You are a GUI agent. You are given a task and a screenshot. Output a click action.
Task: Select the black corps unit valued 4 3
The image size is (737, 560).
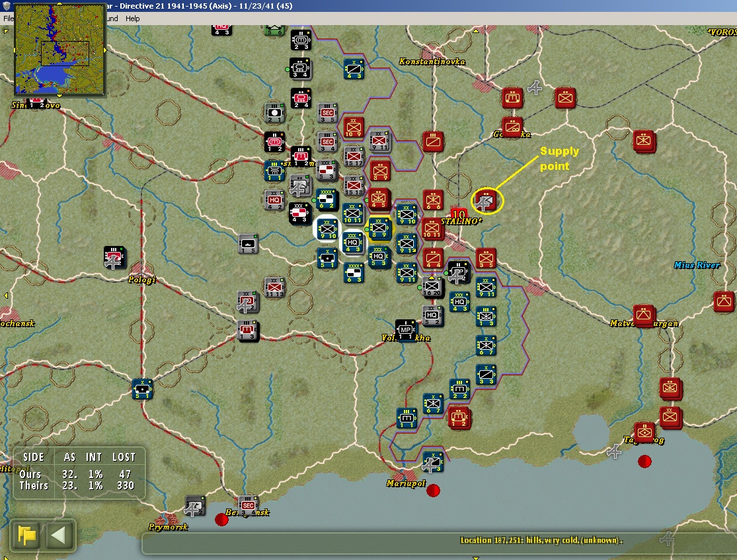coord(299,214)
